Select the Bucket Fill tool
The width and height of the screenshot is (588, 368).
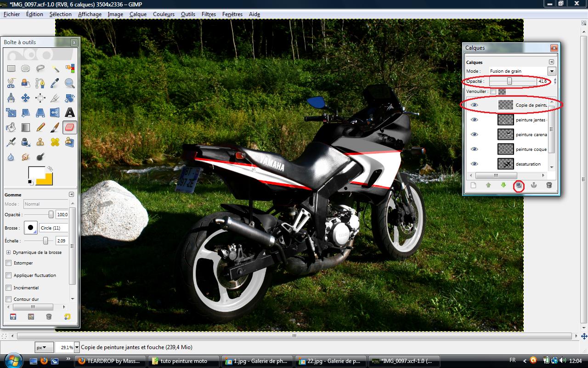tap(11, 127)
